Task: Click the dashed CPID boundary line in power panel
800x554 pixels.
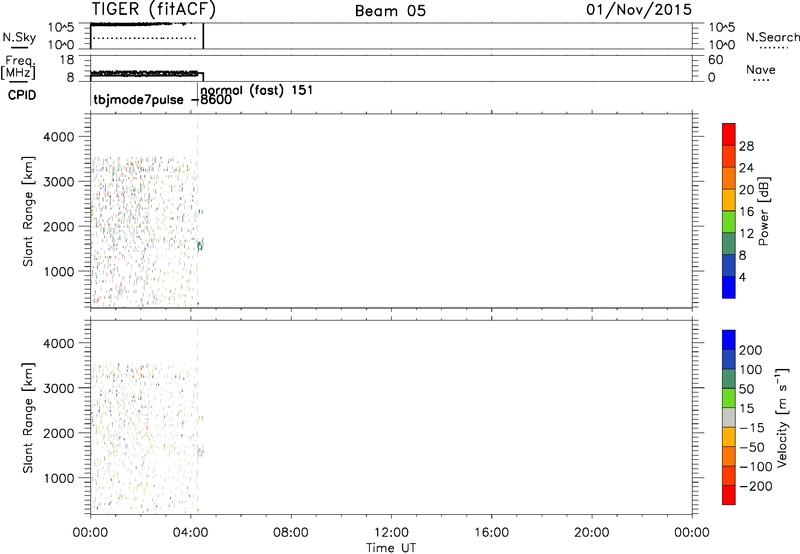Action: 197,211
